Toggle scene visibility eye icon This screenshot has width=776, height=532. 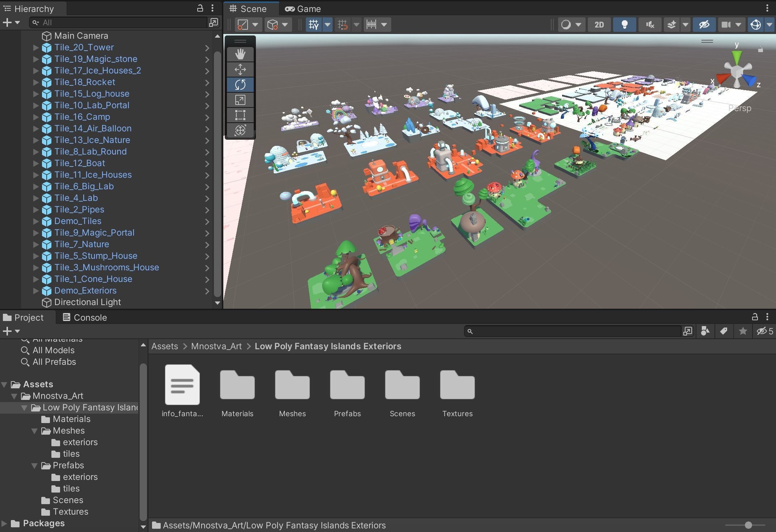click(704, 25)
